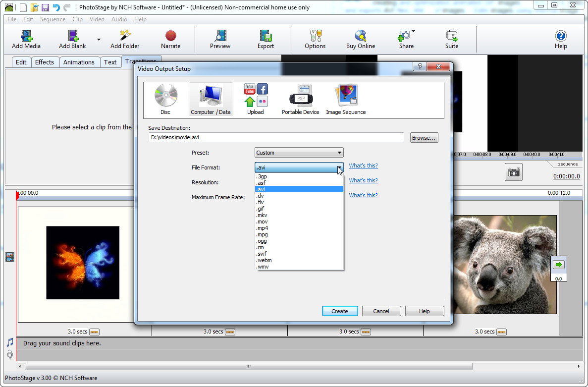Expand the Preset Custom dropdown

tap(299, 153)
